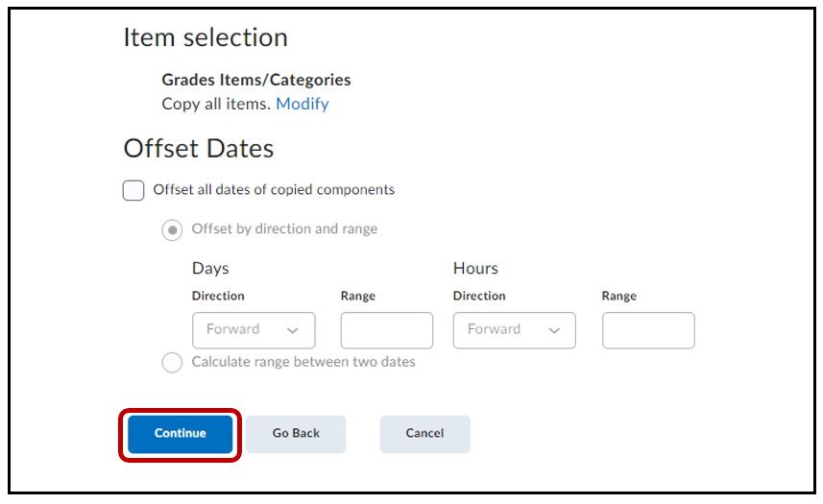Open the Days Direction dropdown
The width and height of the screenshot is (823, 504).
coord(254,330)
